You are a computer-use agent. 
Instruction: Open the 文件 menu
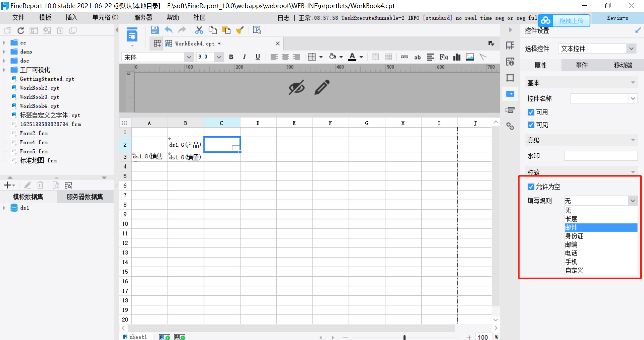coord(18,17)
